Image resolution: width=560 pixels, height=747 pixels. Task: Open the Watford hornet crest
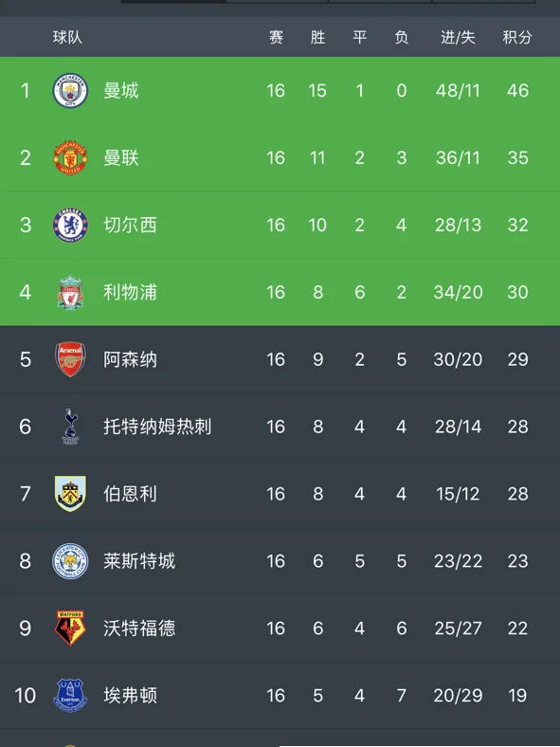[70, 628]
